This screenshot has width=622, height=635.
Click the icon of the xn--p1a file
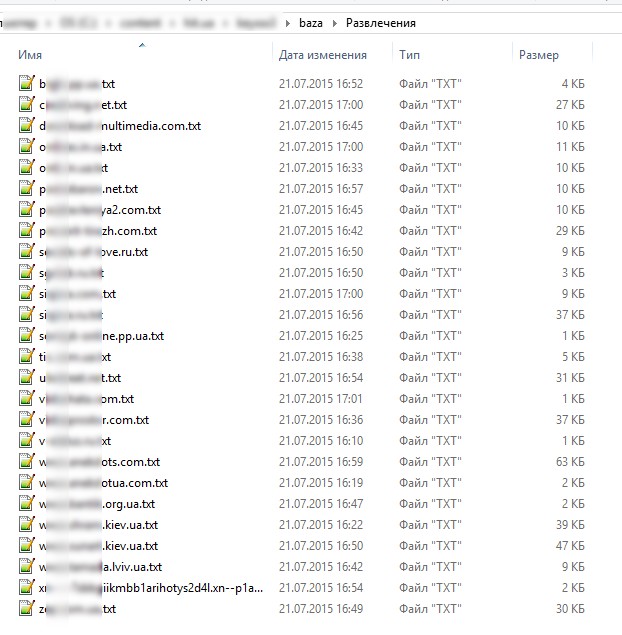click(x=27, y=587)
